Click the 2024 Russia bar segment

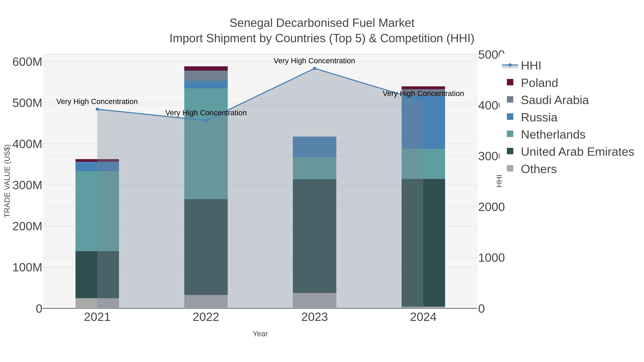(x=423, y=122)
